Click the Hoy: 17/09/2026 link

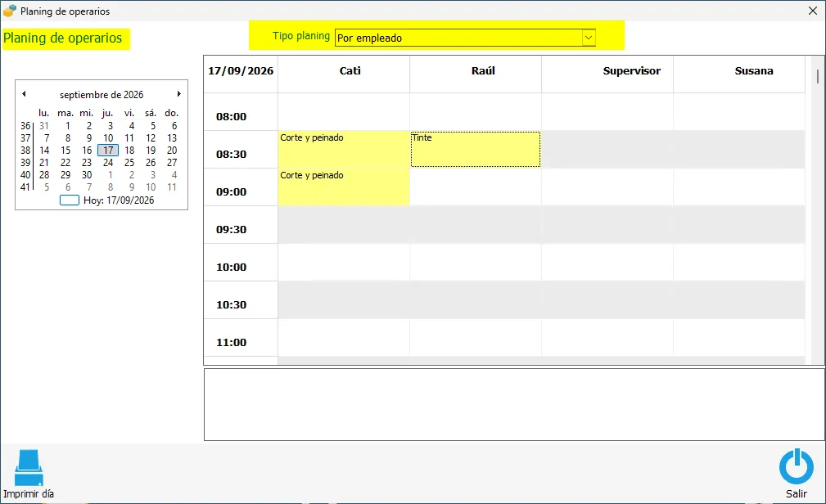[119, 200]
